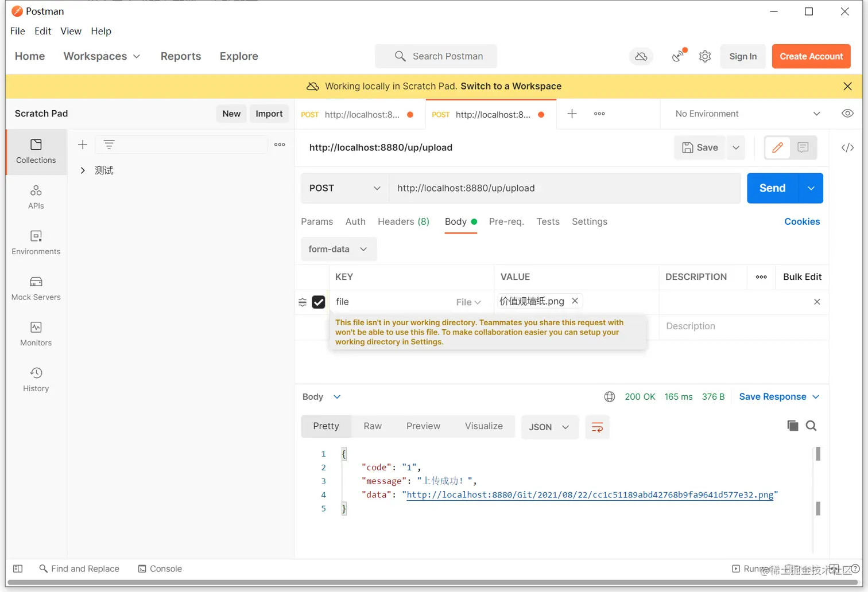
Task: Open the Monitors sidebar panel
Action: 36,334
